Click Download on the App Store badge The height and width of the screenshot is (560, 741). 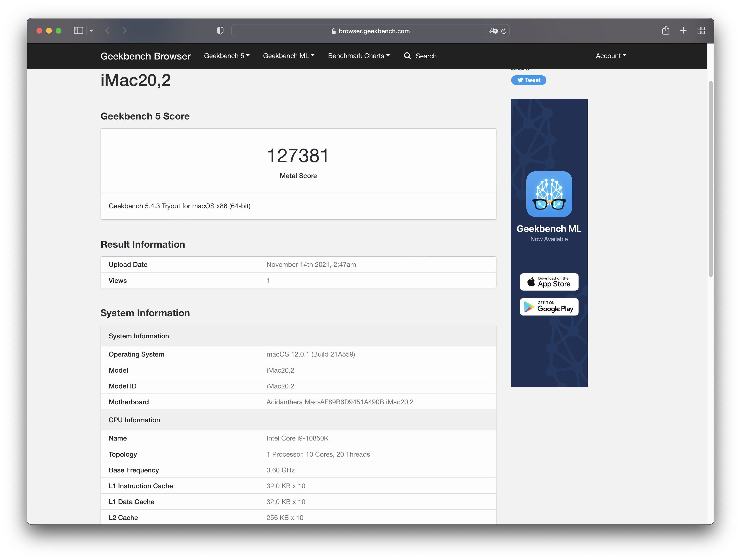coord(549,282)
